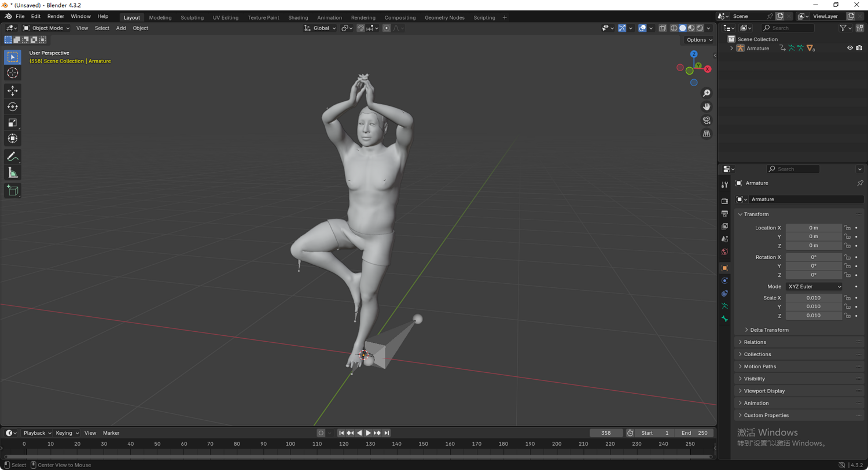The width and height of the screenshot is (868, 470).
Task: Choose the combined Transform tool
Action: pos(13,139)
